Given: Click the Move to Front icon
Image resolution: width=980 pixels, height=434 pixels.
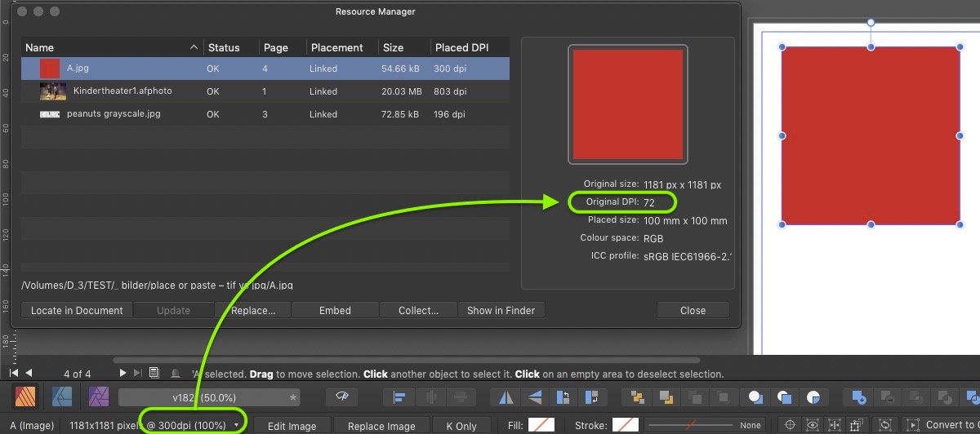Looking at the screenshot, I should pyautogui.click(x=635, y=397).
